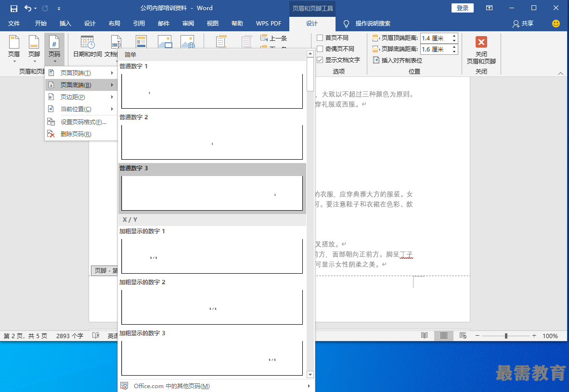Toggle the ribbon display options icon

pyautogui.click(x=489, y=8)
